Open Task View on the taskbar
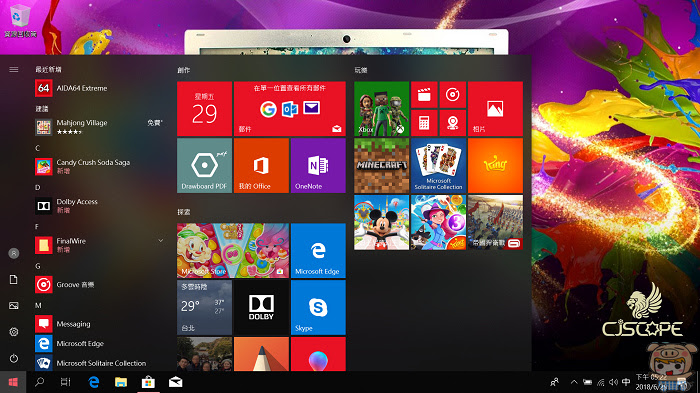Image resolution: width=700 pixels, height=393 pixels. click(66, 382)
